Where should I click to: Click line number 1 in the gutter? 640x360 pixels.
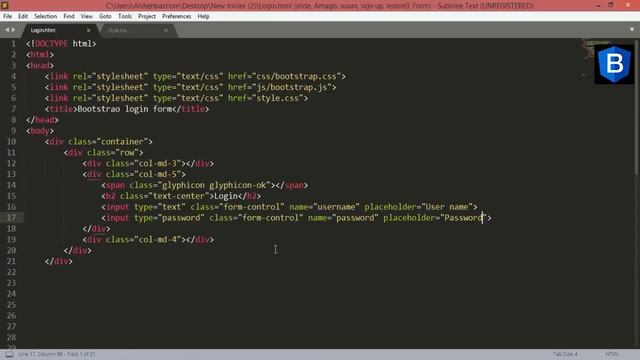(x=13, y=44)
